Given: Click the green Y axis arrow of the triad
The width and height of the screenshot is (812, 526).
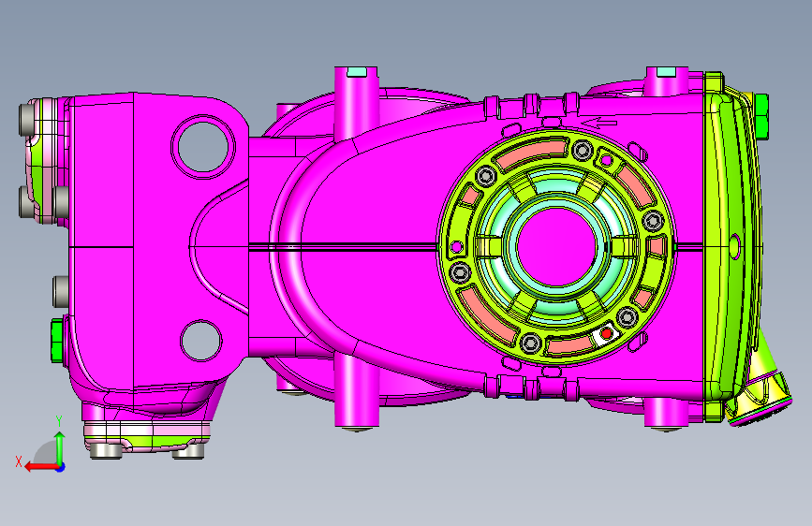Looking at the screenshot, I should click(60, 448).
